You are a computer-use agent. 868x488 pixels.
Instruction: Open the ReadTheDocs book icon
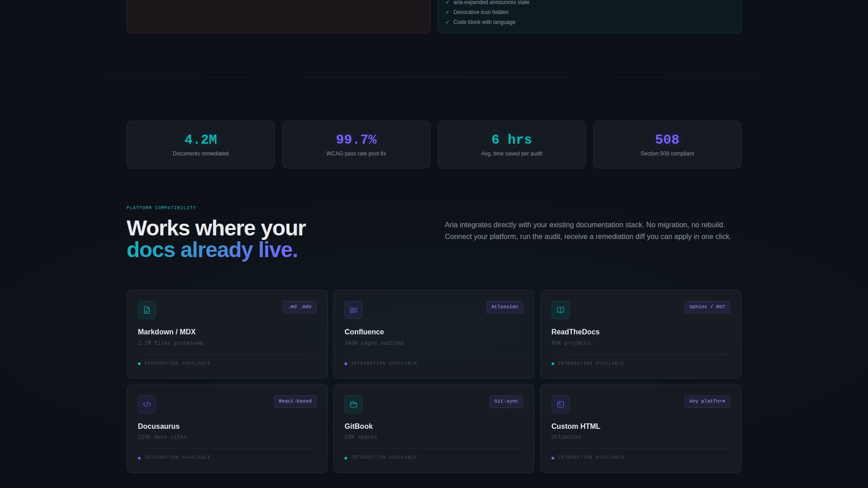(x=561, y=310)
